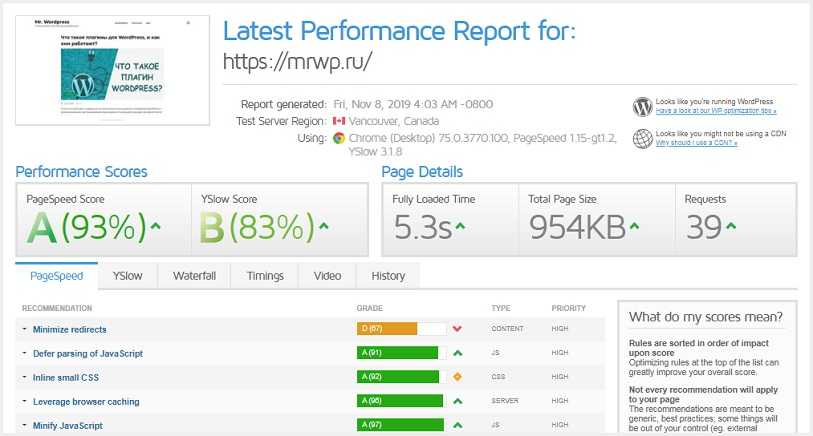This screenshot has height=436, width=813.
Task: Click red down arrow beside Minimize redirects grade
Action: tap(457, 329)
